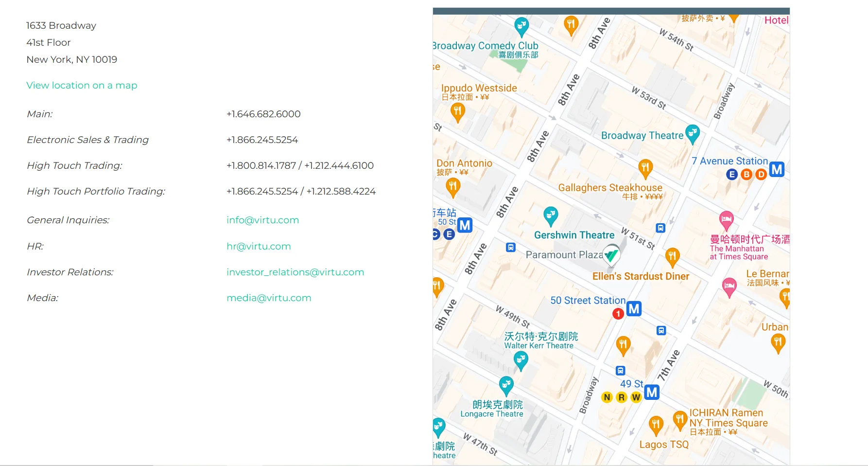Viewport: 868px width, 466px height.
Task: Click the 'General Inquiries:' label
Action: click(68, 220)
